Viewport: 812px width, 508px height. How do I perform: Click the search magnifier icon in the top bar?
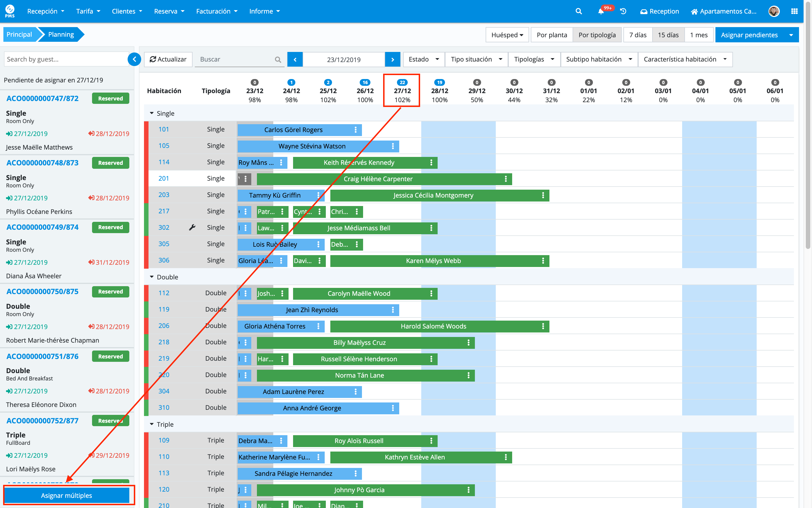(x=579, y=11)
